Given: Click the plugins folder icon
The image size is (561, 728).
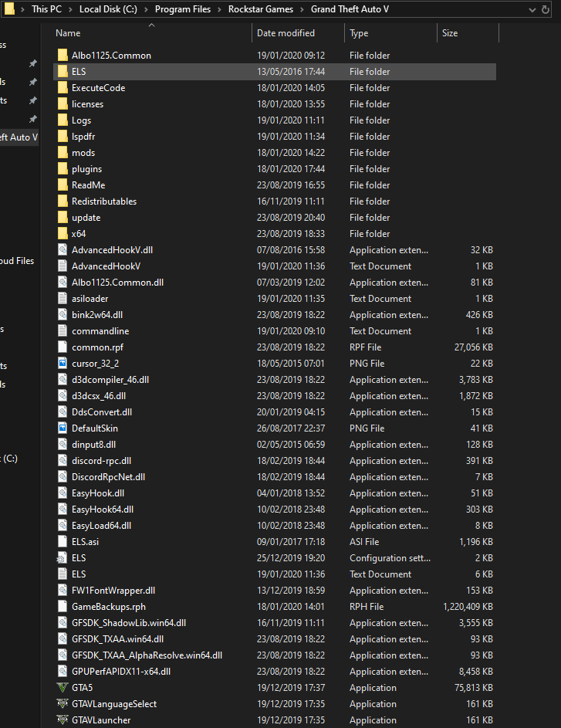Looking at the screenshot, I should 63,169.
